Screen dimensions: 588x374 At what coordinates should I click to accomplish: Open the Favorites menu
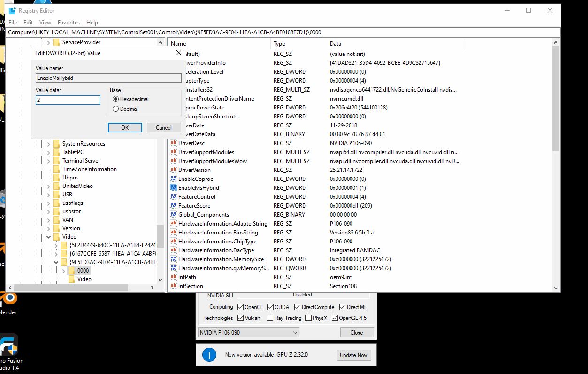coord(69,23)
